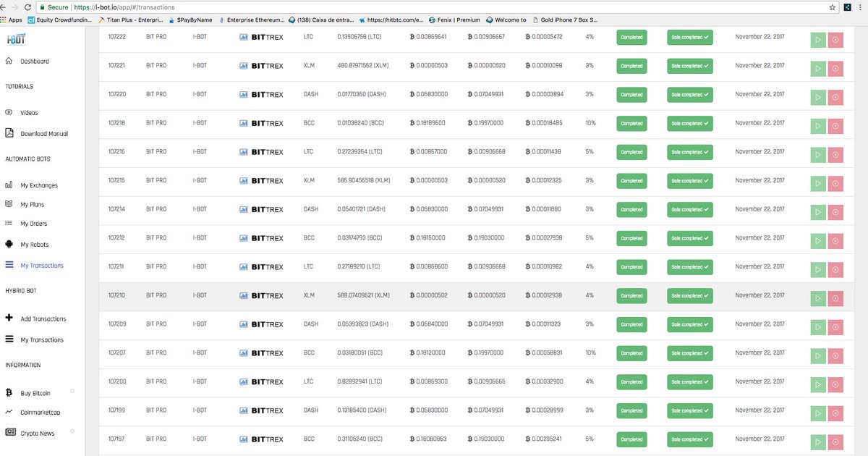Click red cancel button for transaction 107207
This screenshot has width=868, height=456.
pyautogui.click(x=835, y=356)
